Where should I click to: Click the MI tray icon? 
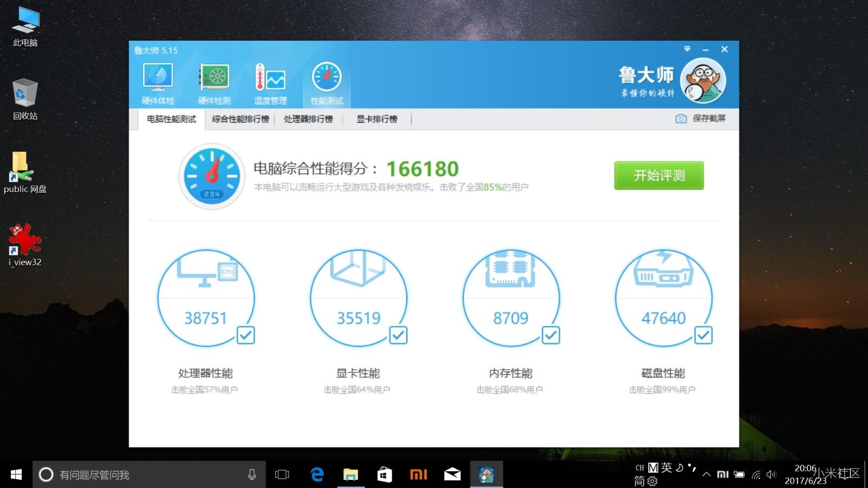pos(723,474)
